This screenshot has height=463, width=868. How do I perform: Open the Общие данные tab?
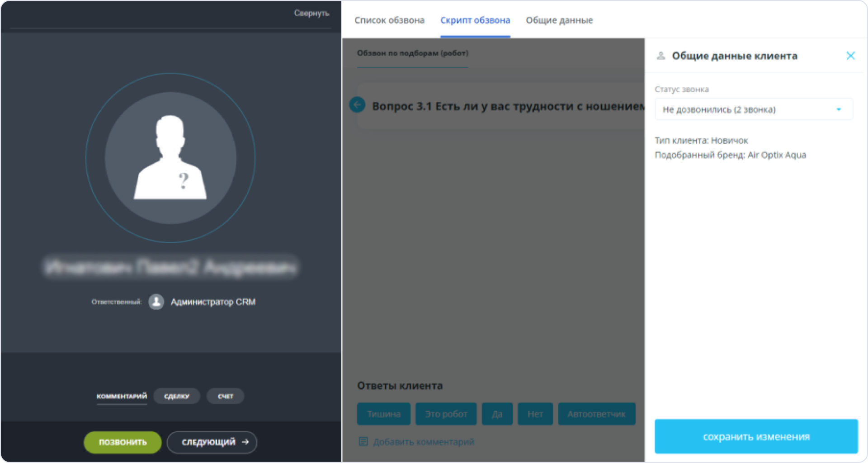[559, 20]
